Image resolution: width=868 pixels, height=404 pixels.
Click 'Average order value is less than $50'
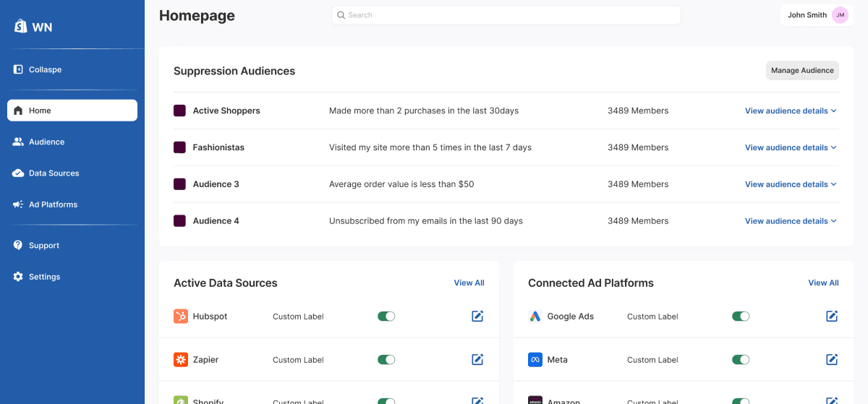click(x=401, y=184)
